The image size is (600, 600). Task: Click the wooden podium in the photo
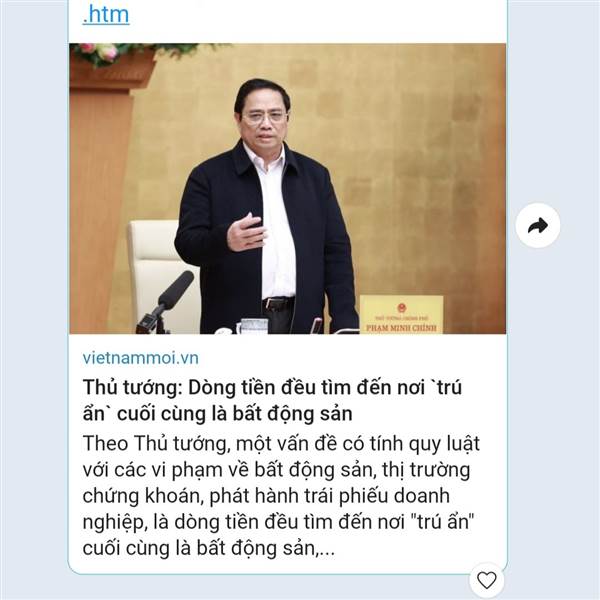[101, 191]
